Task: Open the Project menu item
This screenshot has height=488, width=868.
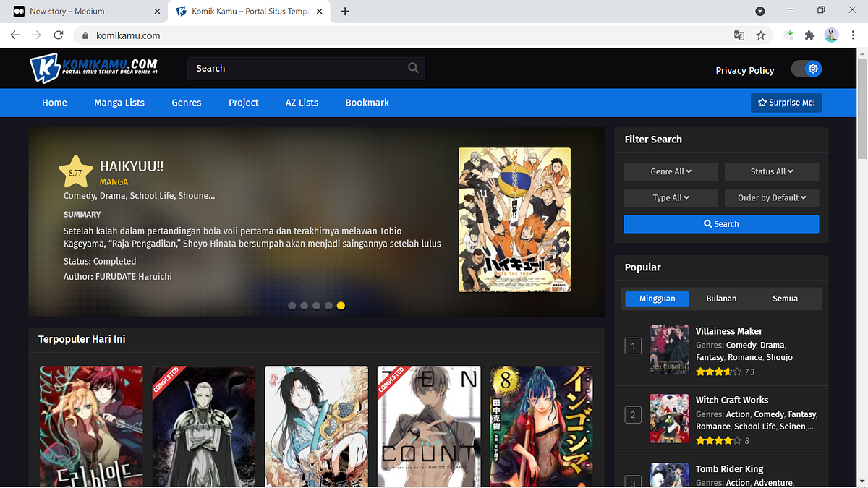Action: pos(244,103)
